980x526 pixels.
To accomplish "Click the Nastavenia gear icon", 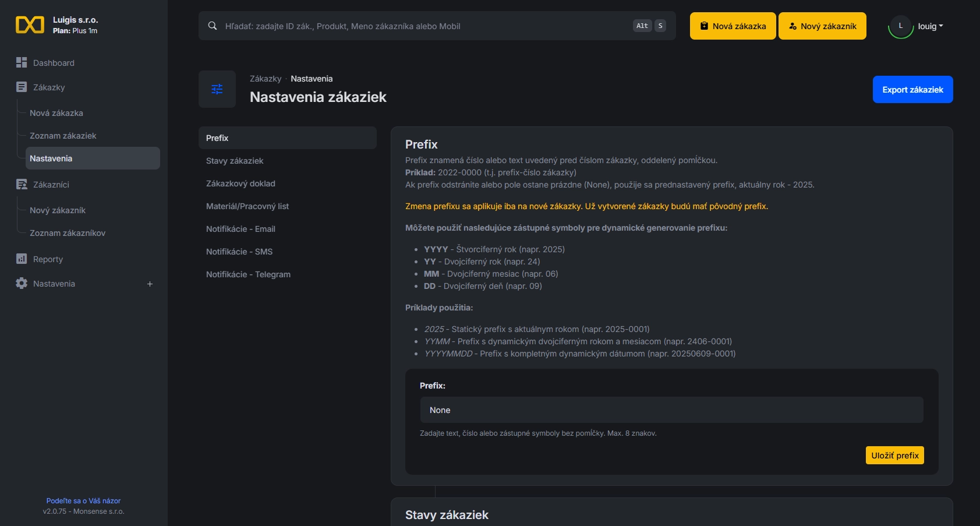I will click(x=22, y=284).
